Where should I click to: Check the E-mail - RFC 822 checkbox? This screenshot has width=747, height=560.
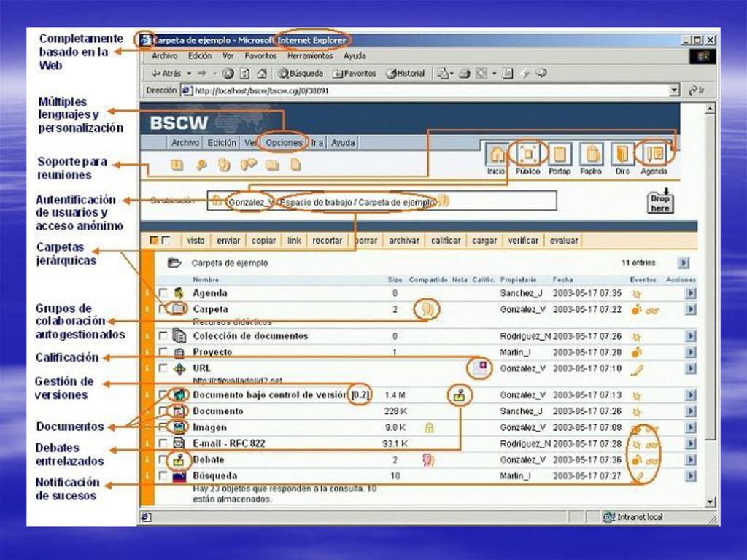coord(163,443)
